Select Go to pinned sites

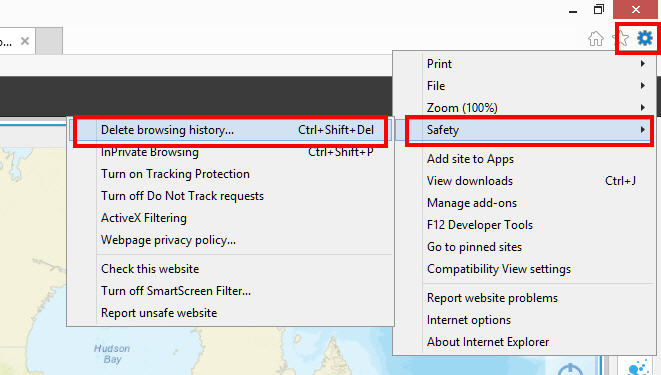point(524,246)
